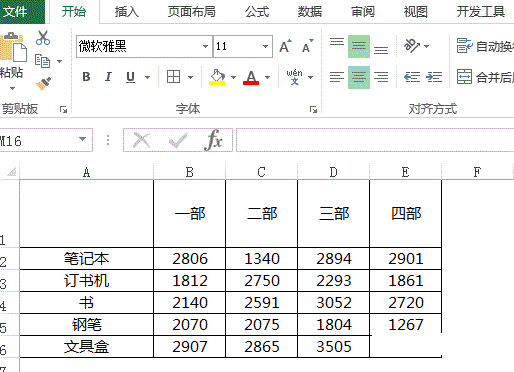514x372 pixels.
Task: Click the fx insert function icon
Action: coord(213,140)
